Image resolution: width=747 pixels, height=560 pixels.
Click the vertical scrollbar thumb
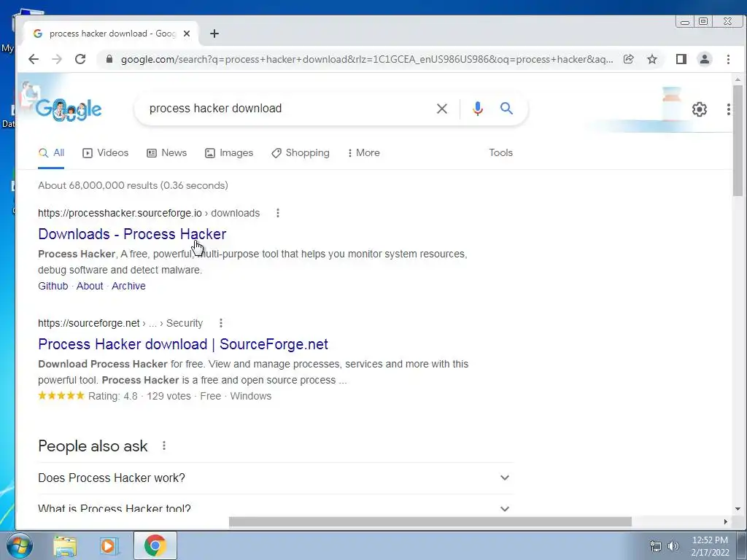pyautogui.click(x=738, y=141)
